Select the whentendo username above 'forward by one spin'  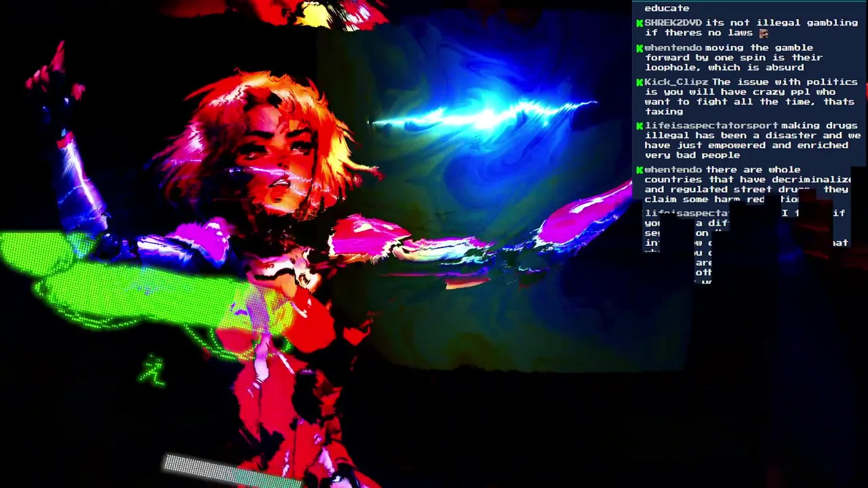pyautogui.click(x=673, y=48)
